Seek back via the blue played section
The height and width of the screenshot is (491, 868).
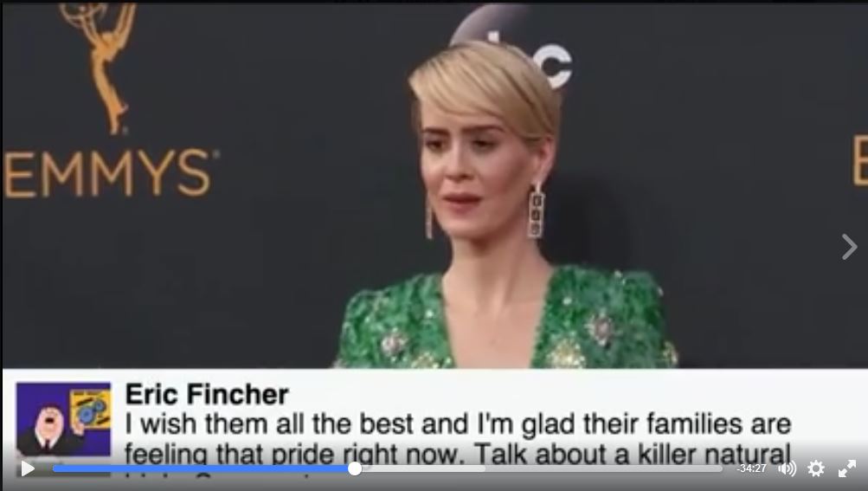[x=202, y=468]
